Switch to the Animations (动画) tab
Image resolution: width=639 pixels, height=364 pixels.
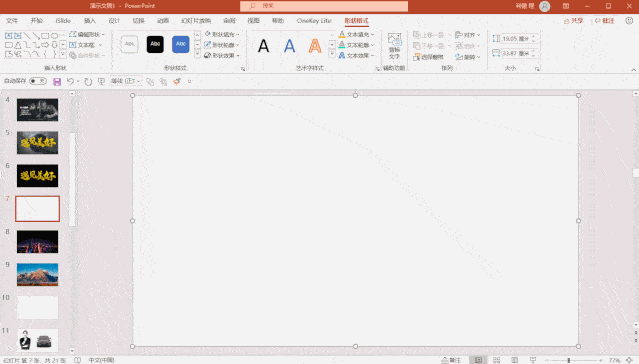(163, 20)
